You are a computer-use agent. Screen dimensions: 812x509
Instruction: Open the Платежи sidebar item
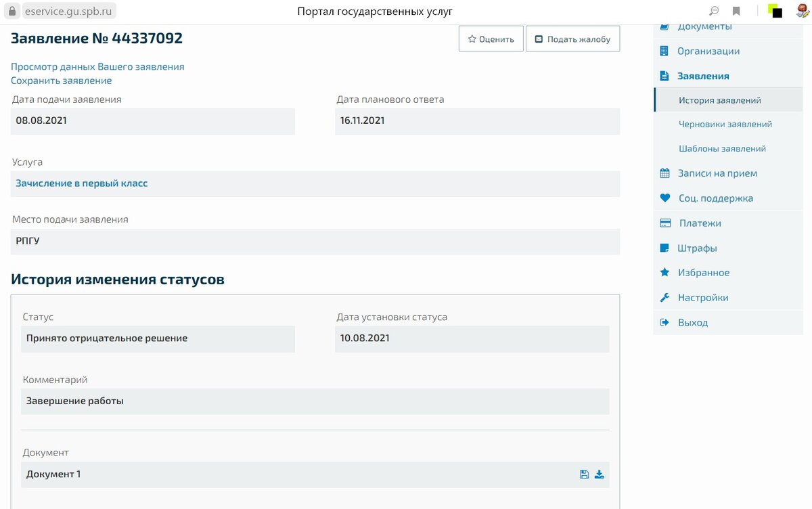tap(700, 223)
